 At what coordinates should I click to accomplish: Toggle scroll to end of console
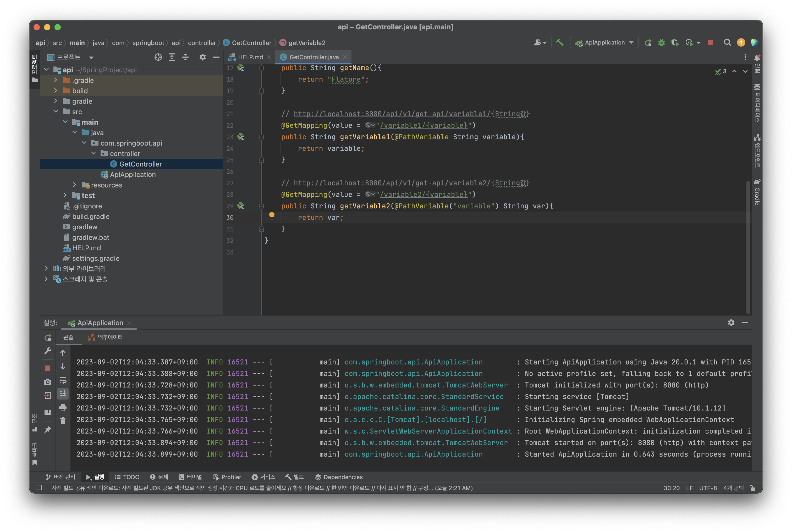[63, 394]
